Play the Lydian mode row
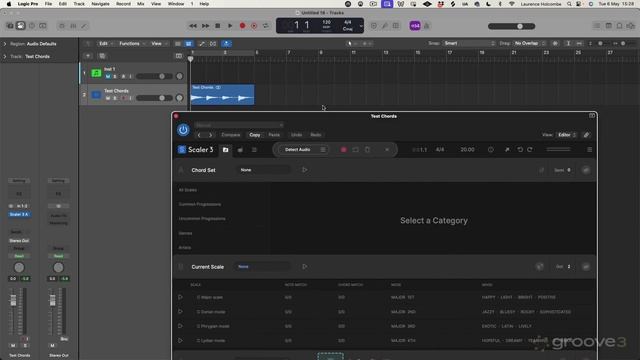Screen dimensions: 640x360 (180, 340)
